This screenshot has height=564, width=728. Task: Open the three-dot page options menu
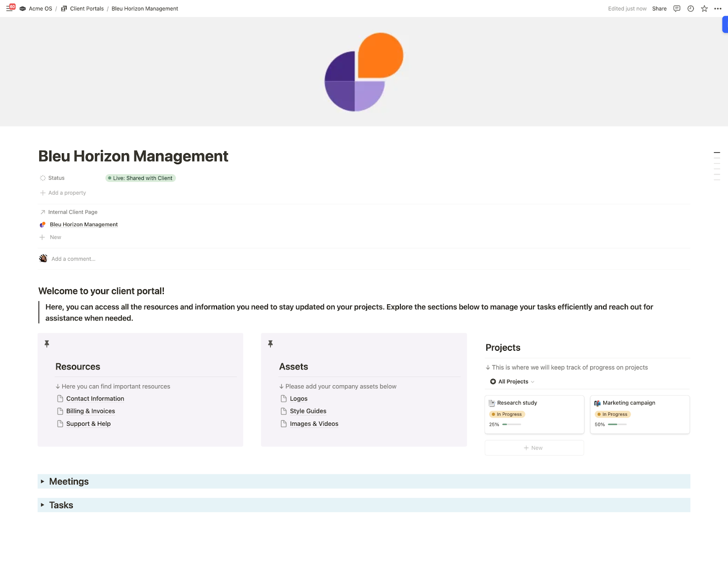(x=718, y=9)
